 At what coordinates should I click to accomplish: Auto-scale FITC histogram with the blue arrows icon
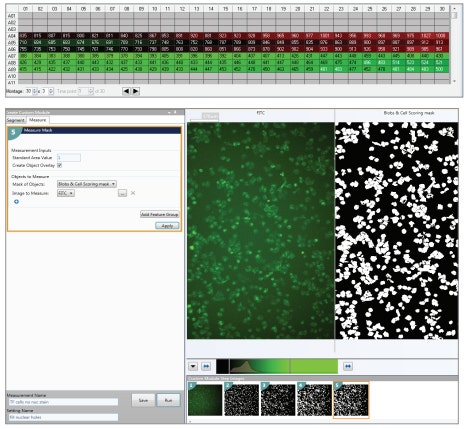pos(206,366)
